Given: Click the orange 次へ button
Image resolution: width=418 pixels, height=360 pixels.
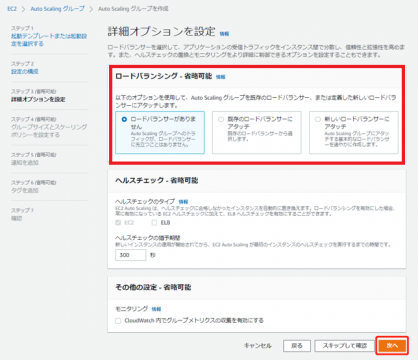Looking at the screenshot, I should (392, 346).
